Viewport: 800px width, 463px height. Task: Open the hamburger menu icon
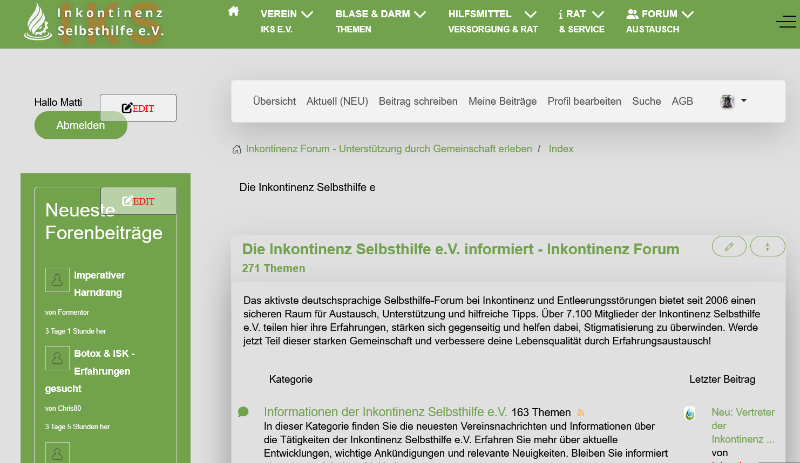pos(785,21)
